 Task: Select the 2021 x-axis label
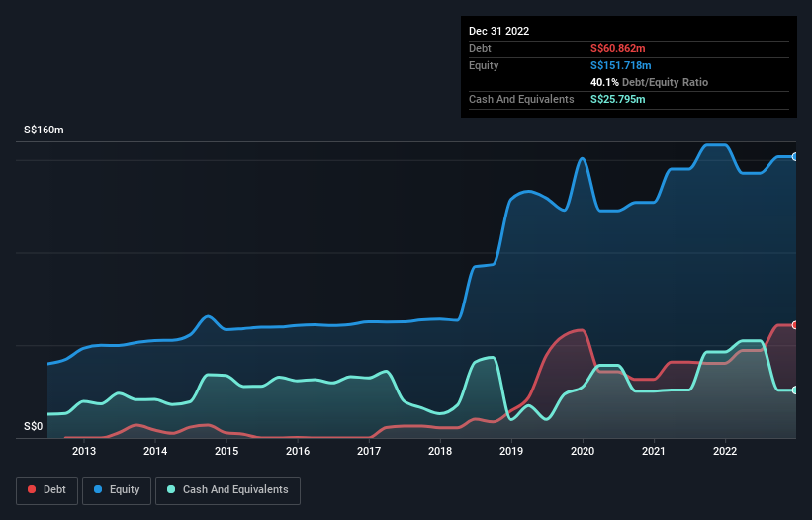654,451
